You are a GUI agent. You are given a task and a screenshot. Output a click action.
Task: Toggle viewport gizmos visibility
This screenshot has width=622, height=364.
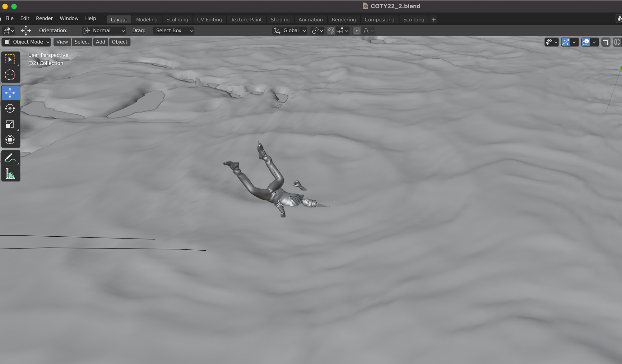tap(565, 42)
